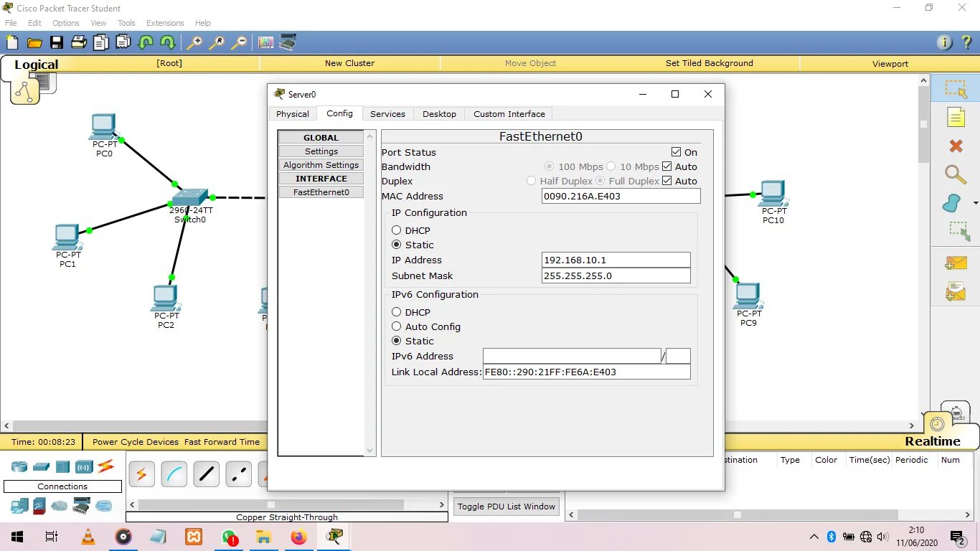Reset the workspace zoom
This screenshot has width=980, height=551.
(x=216, y=42)
